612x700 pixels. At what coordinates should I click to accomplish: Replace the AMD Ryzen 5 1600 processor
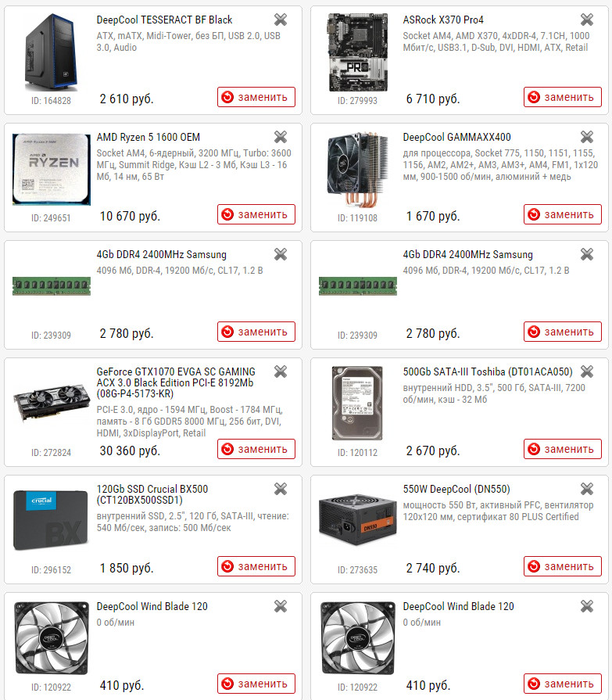[x=256, y=214]
